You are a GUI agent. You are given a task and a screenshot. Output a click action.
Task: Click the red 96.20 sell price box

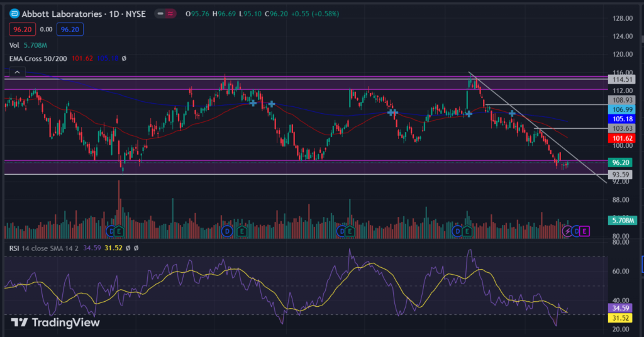(22, 30)
